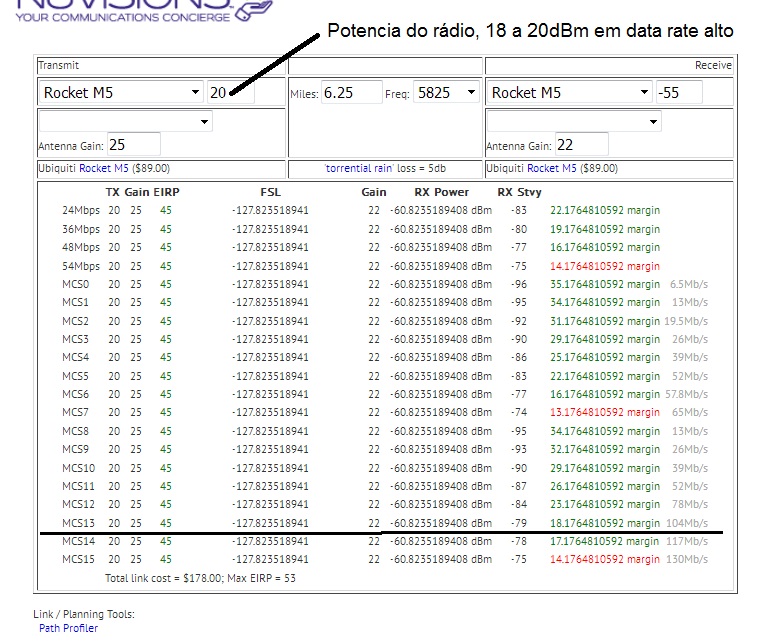760x642 pixels.
Task: Click the Transmit section label
Action: [59, 65]
